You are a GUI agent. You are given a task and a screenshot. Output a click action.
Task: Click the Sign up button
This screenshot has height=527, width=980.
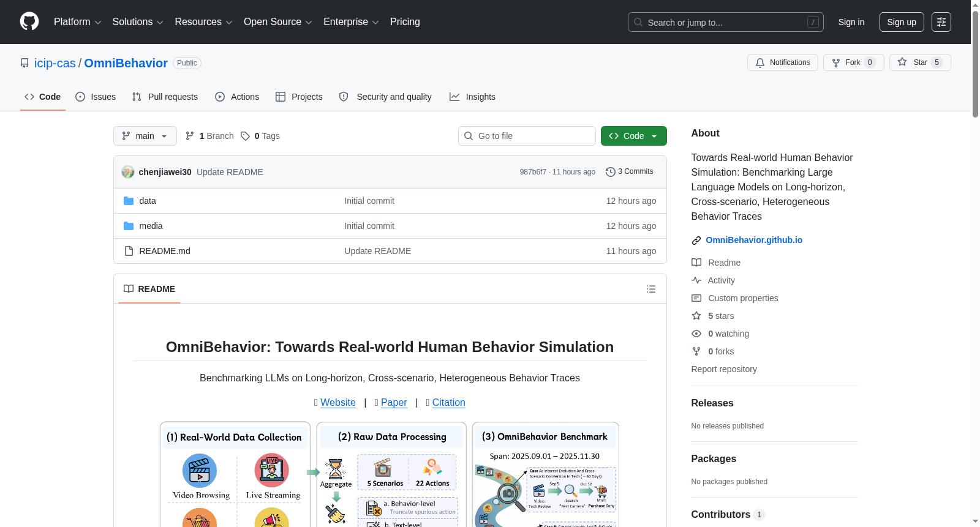(902, 22)
